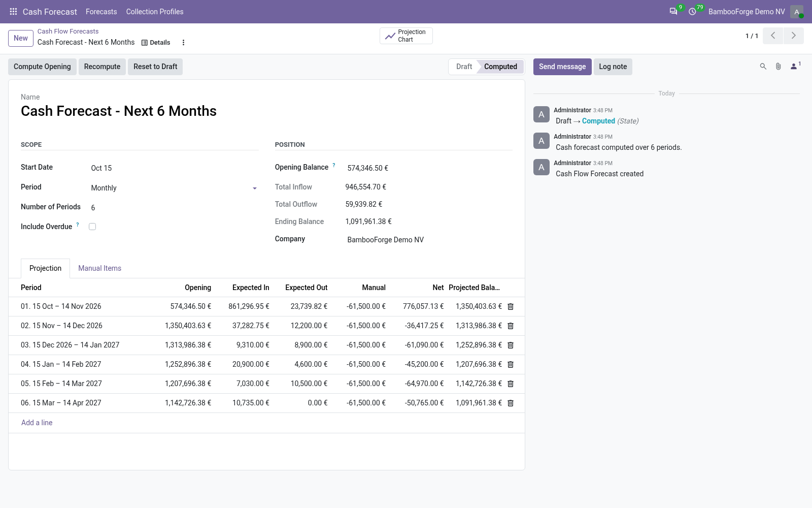Click Log note button
Image resolution: width=812 pixels, height=508 pixels.
tap(613, 67)
